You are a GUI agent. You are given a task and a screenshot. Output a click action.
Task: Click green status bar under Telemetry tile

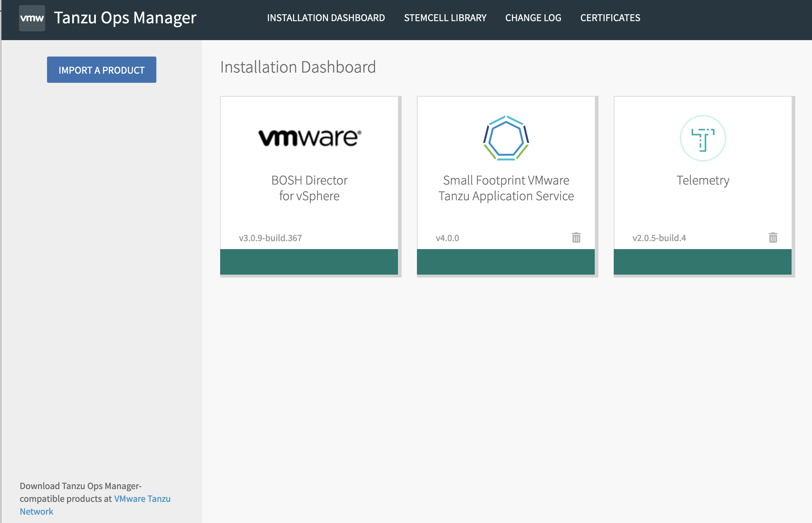coord(702,262)
